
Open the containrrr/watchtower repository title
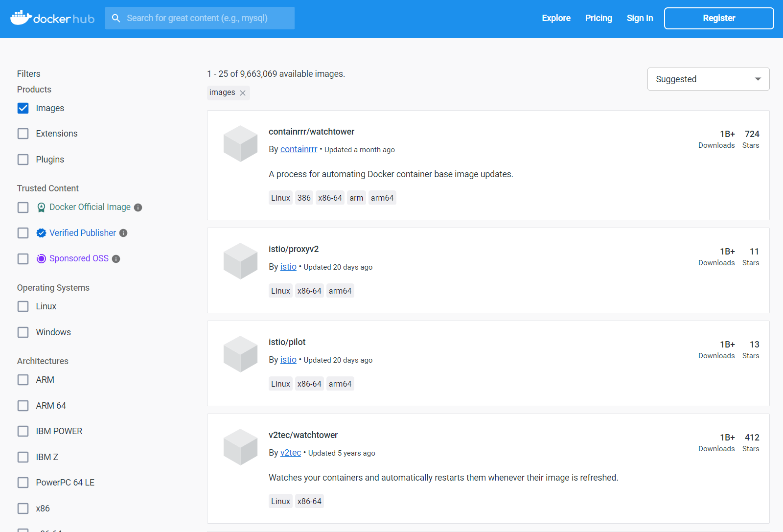(311, 132)
